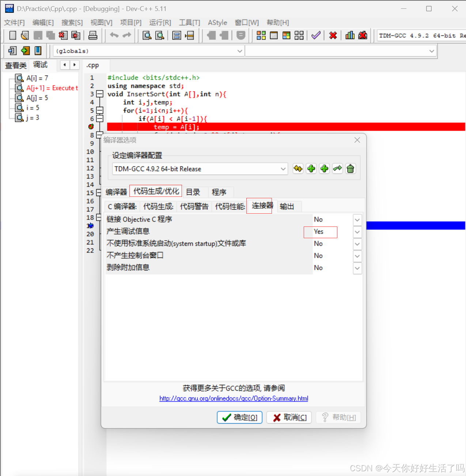Click the printer icon on the toolbar

[x=93, y=35]
